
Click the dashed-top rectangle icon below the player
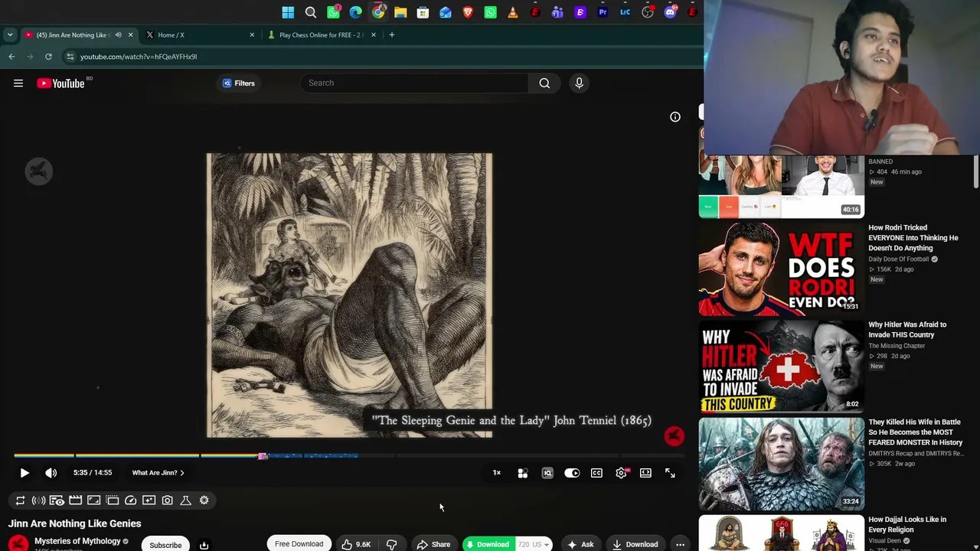tap(112, 500)
